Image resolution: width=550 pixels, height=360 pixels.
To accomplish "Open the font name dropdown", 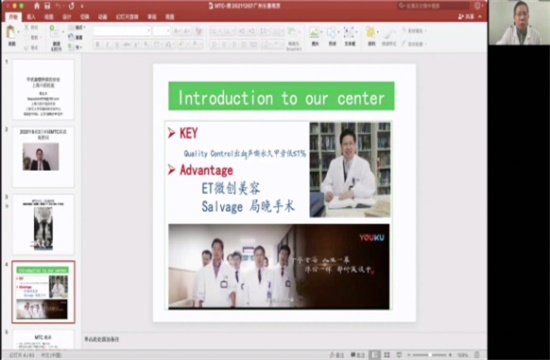I will tap(122, 31).
